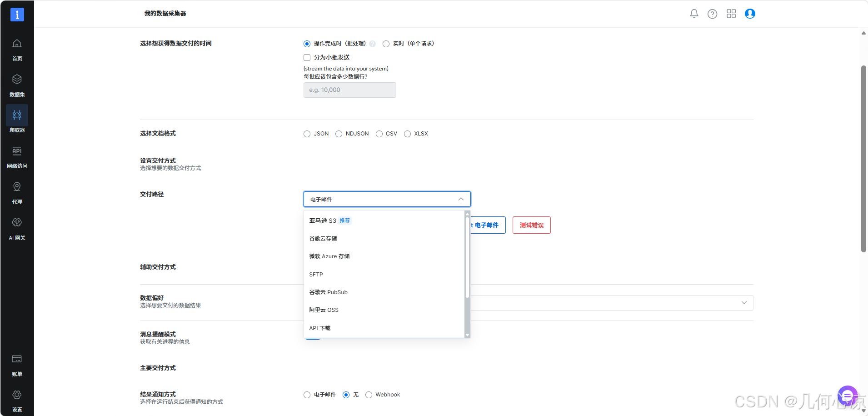The height and width of the screenshot is (416, 868).
Task: Choose SFTP delivery option
Action: [x=384, y=274]
